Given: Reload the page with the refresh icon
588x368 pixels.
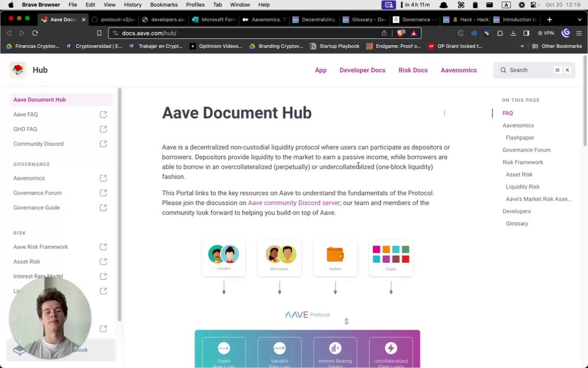Looking at the screenshot, I should [35, 33].
